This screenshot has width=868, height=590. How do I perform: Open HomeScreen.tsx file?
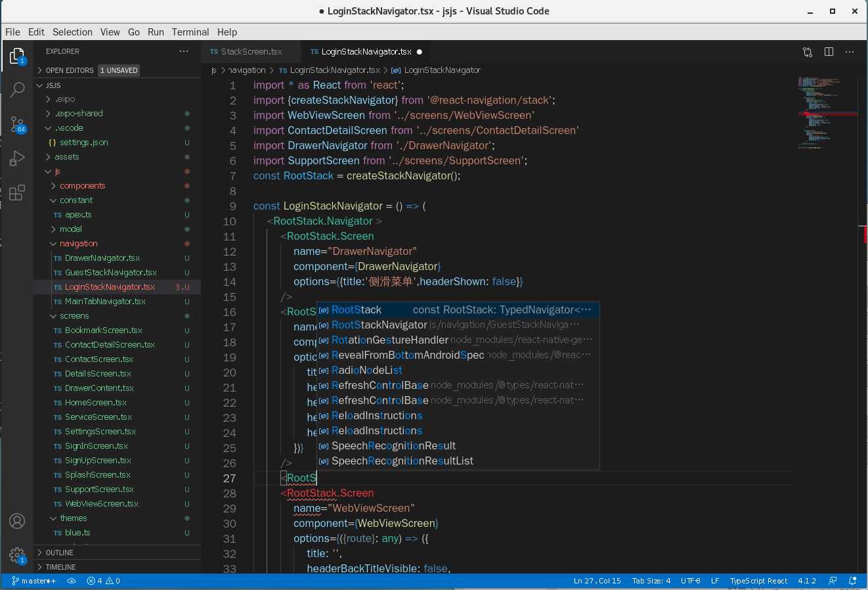(117, 403)
